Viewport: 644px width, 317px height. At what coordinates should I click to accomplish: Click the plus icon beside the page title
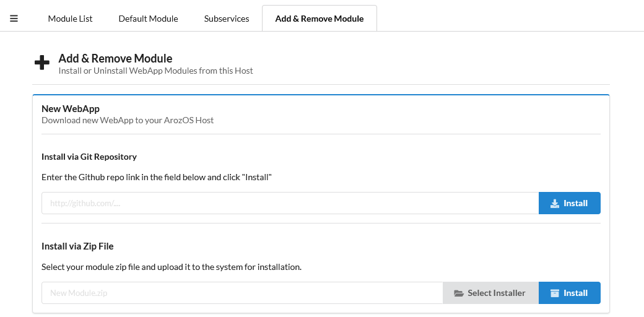point(41,63)
